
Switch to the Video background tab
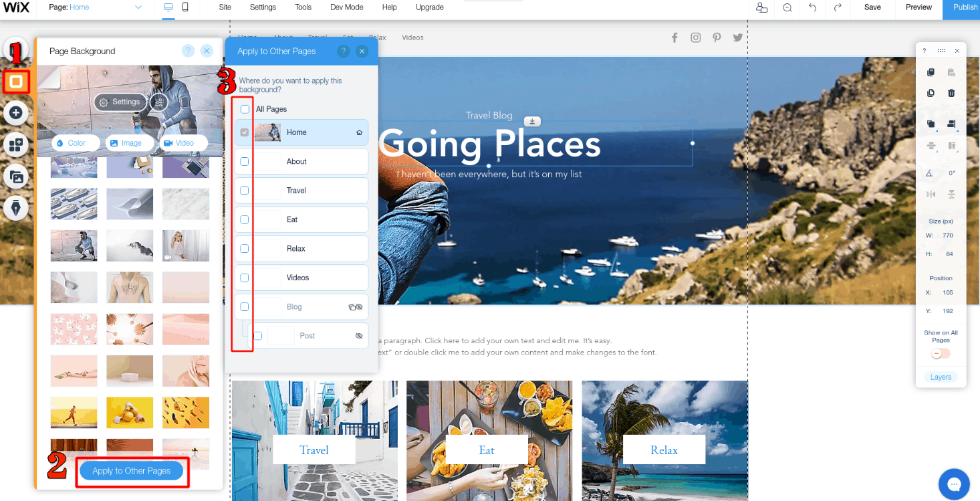click(x=182, y=142)
